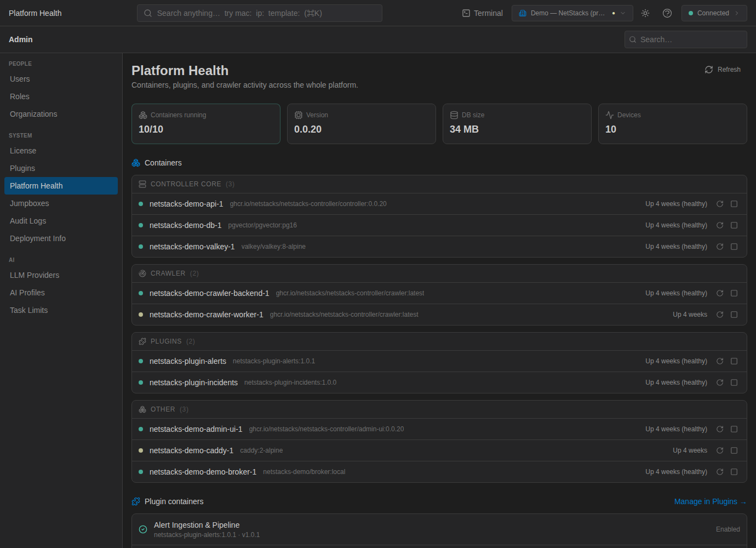This screenshot has width=756, height=548.
Task: Click the stop square for netstacks-demo-api-1
Action: [734, 204]
